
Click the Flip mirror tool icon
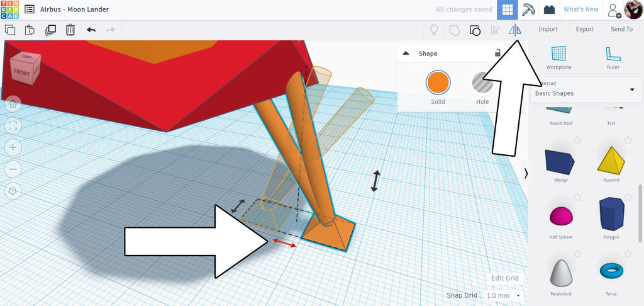pyautogui.click(x=515, y=30)
